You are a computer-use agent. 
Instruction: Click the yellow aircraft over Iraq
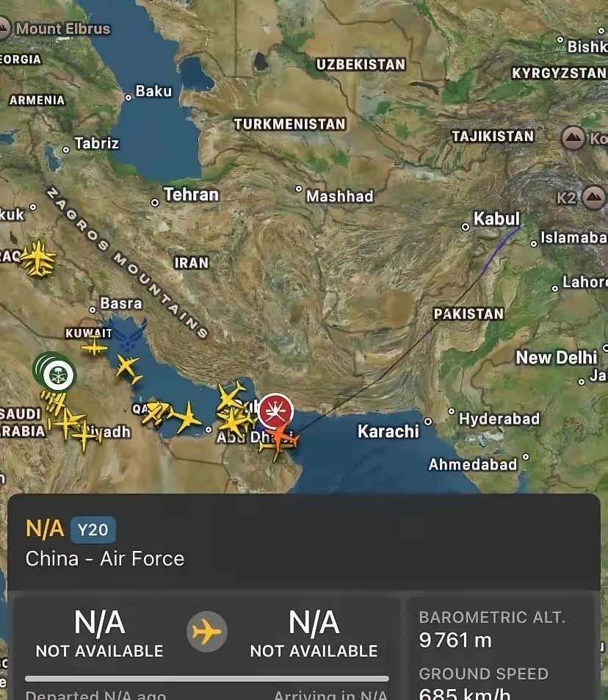coord(38,258)
